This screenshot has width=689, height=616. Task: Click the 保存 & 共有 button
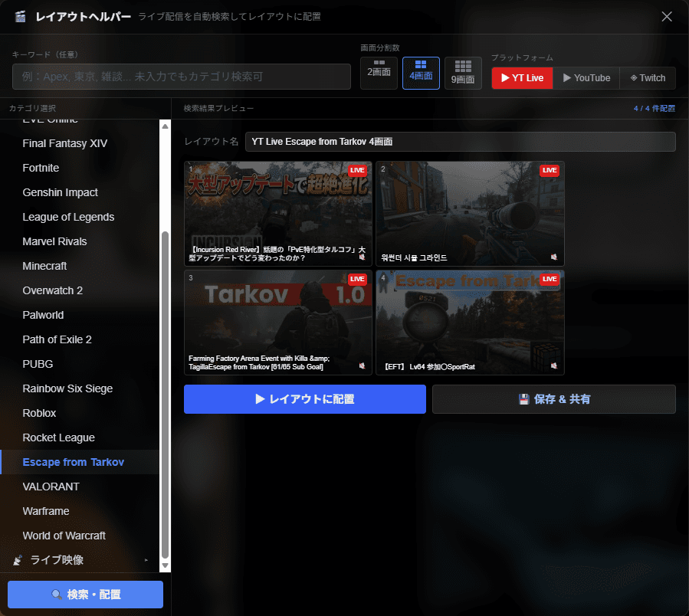(x=554, y=399)
